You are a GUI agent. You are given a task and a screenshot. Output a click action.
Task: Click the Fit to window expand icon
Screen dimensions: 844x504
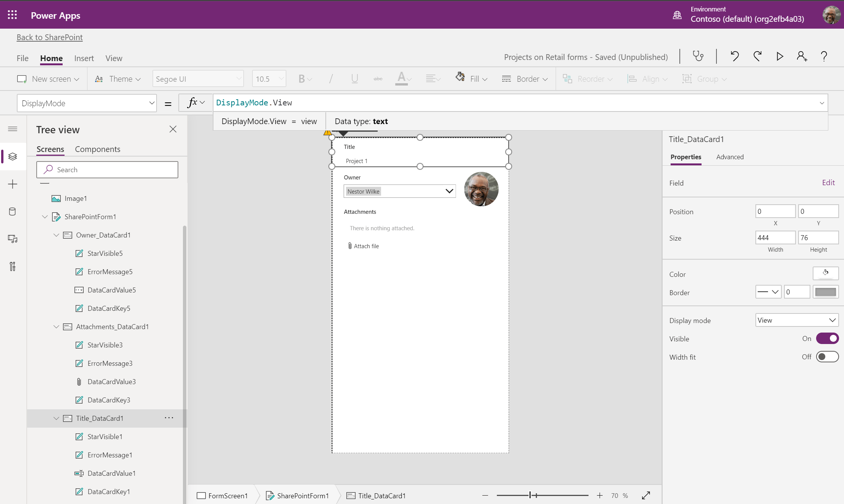click(646, 496)
